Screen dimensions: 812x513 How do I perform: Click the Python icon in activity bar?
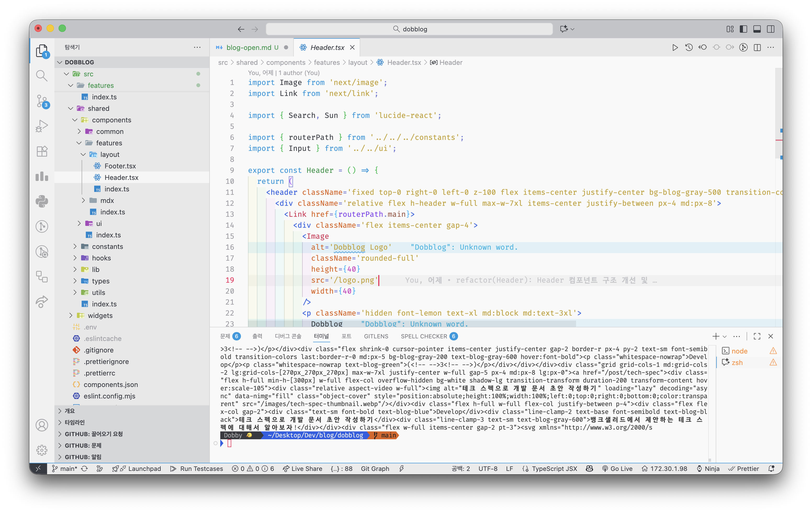[42, 201]
